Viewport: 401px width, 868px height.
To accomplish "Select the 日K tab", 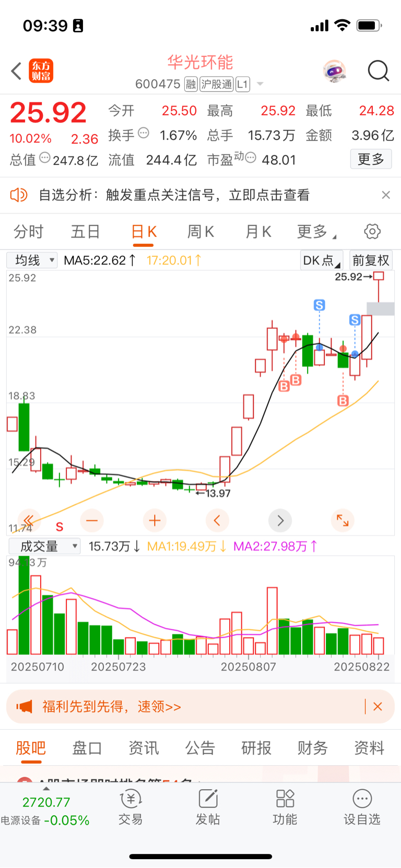I will 144,231.
